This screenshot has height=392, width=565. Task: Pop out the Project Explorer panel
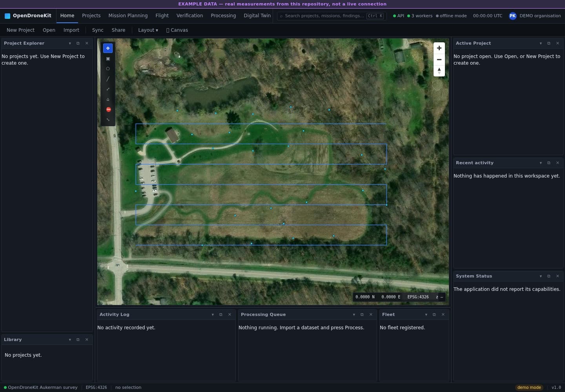[x=78, y=43]
